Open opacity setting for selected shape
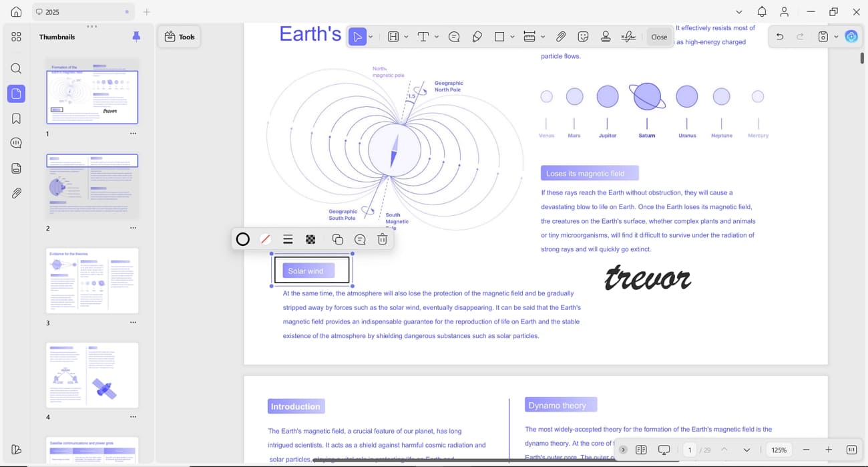Screen dimensions: 868x467 click(x=310, y=239)
